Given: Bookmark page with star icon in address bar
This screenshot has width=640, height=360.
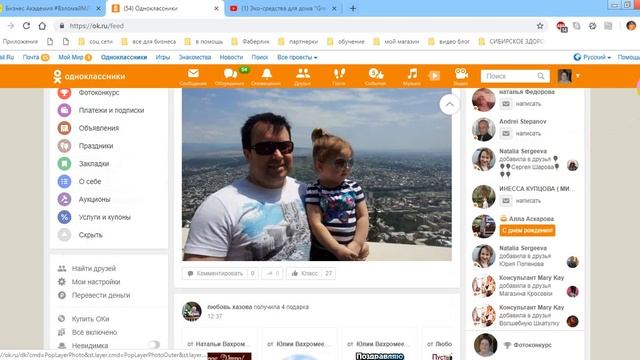Looking at the screenshot, I should click(540, 26).
